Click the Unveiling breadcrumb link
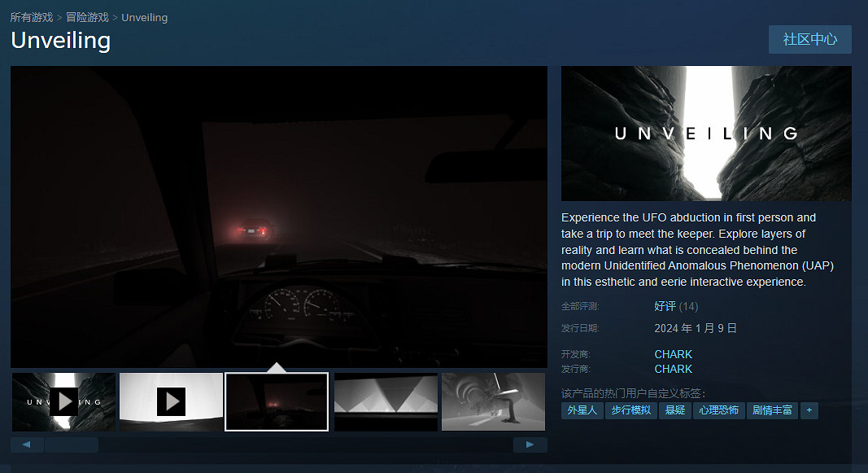The width and height of the screenshot is (868, 473). (x=145, y=17)
